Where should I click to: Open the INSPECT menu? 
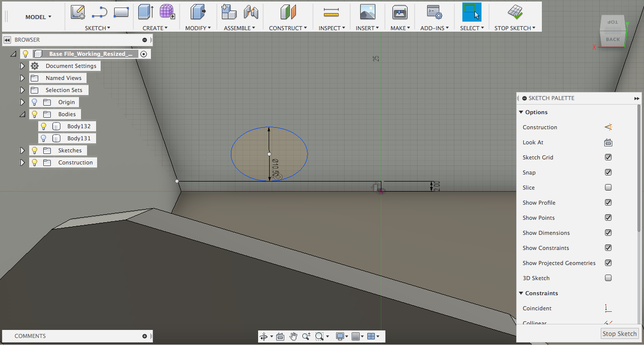click(x=332, y=28)
